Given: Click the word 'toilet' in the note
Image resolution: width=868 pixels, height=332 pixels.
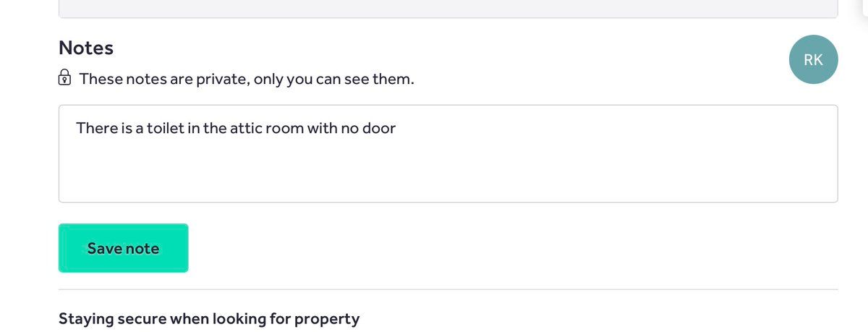Looking at the screenshot, I should click(x=167, y=129).
